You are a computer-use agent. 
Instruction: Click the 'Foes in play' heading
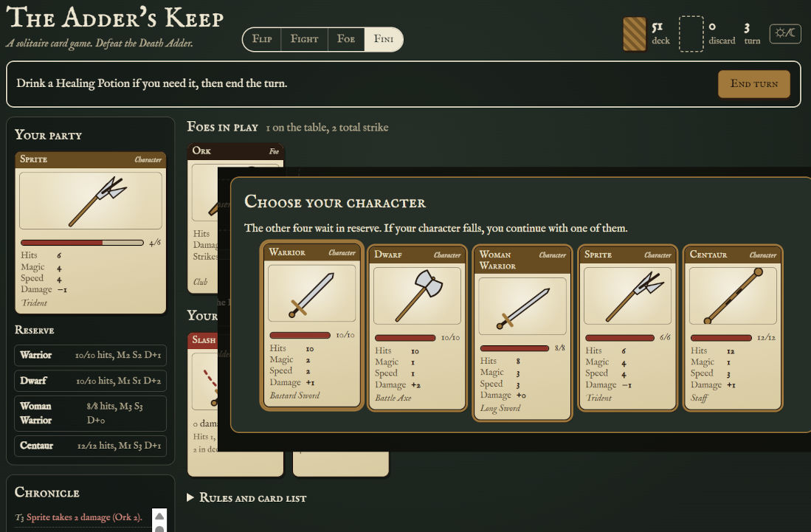(x=222, y=127)
